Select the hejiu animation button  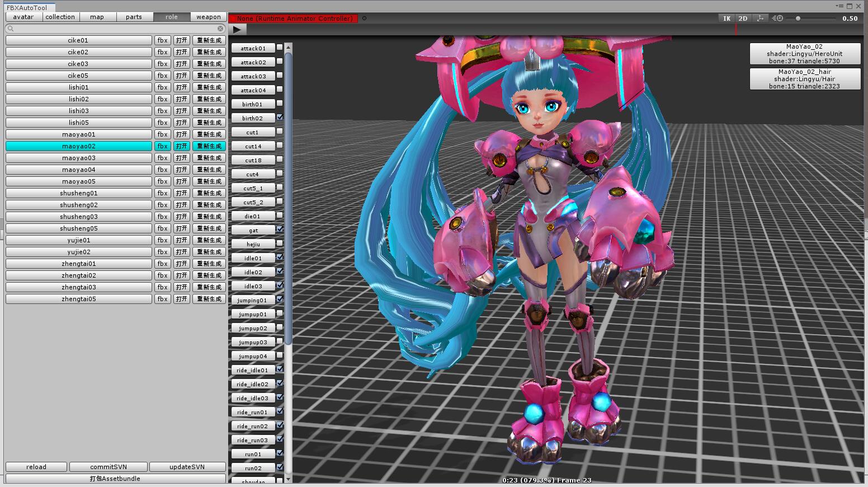[x=253, y=244]
